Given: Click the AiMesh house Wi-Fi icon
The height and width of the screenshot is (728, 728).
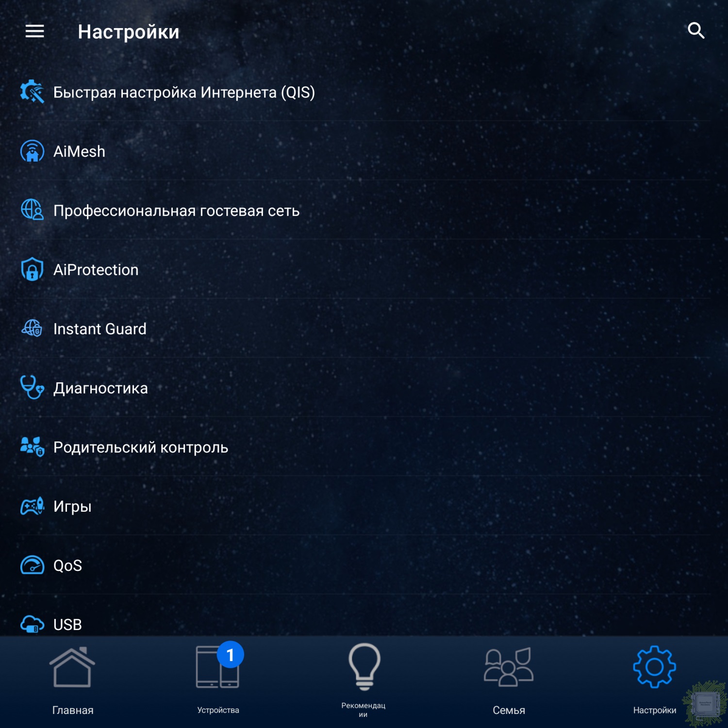Looking at the screenshot, I should point(32,151).
